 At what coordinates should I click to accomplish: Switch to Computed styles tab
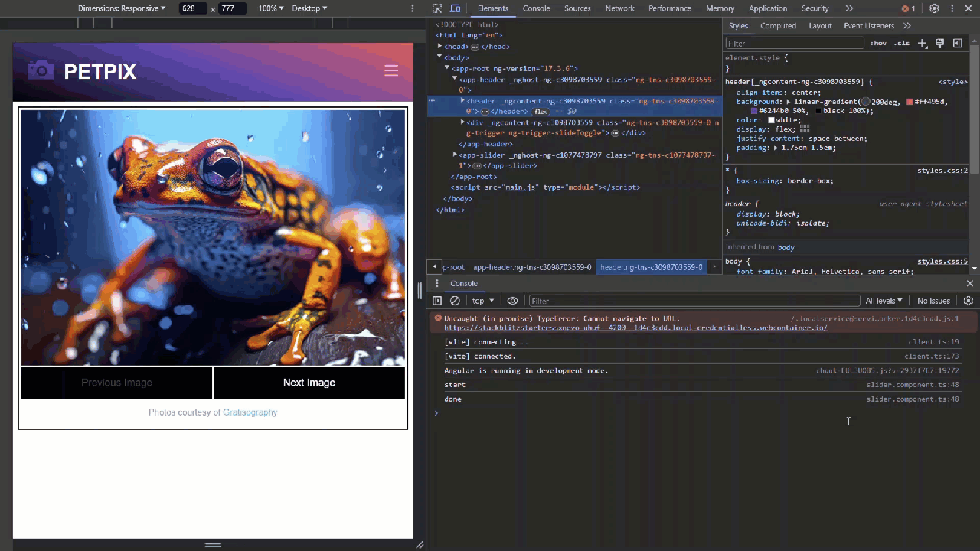(x=778, y=26)
